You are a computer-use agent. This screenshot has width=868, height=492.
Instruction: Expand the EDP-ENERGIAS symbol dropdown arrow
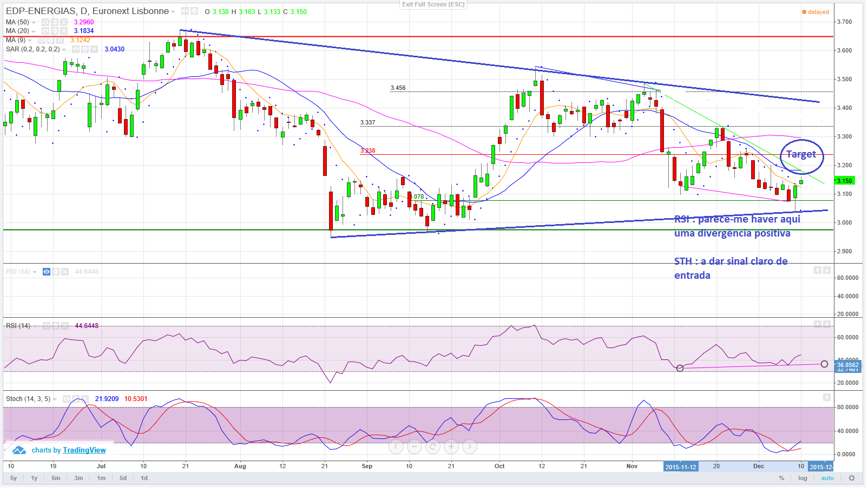pyautogui.click(x=173, y=12)
